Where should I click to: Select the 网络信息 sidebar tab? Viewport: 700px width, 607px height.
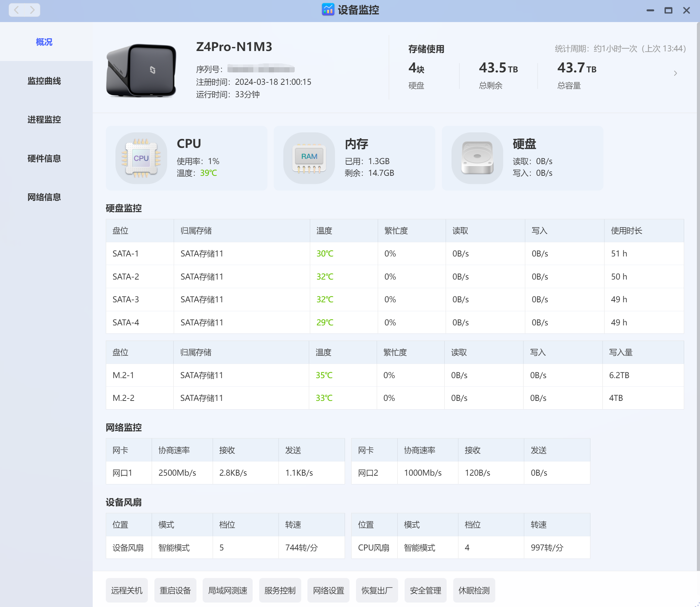click(44, 197)
